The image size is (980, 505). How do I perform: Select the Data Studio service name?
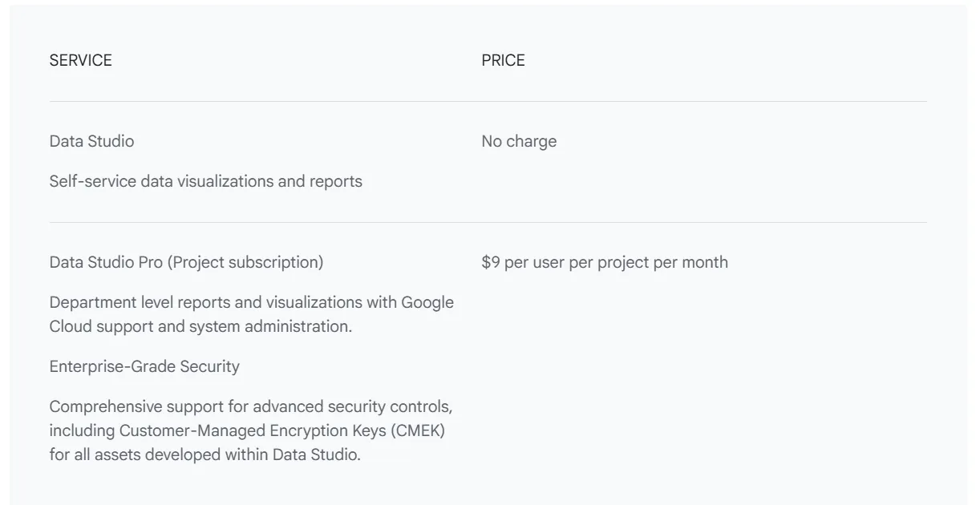[91, 141]
